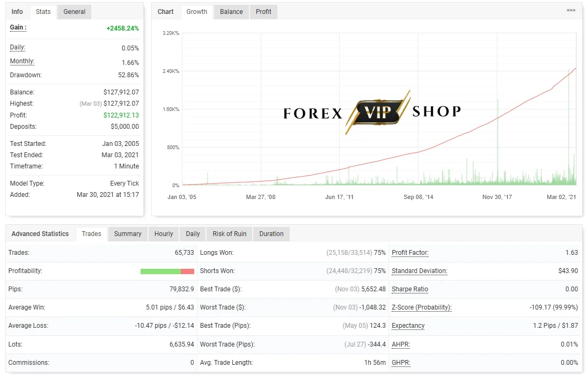Click the Gain label
The height and width of the screenshot is (375, 588).
(18, 27)
